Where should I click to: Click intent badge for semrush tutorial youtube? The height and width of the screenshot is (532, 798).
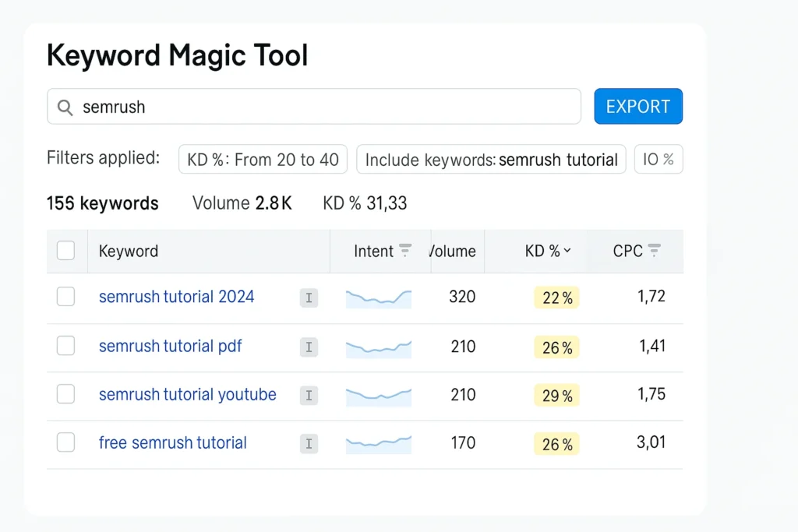click(x=309, y=395)
